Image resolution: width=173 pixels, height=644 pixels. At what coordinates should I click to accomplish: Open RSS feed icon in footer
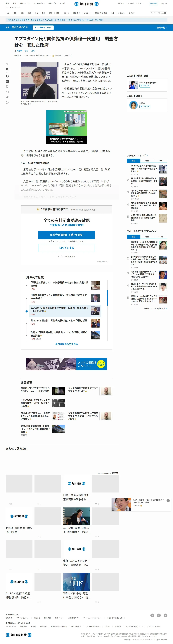(165, 615)
